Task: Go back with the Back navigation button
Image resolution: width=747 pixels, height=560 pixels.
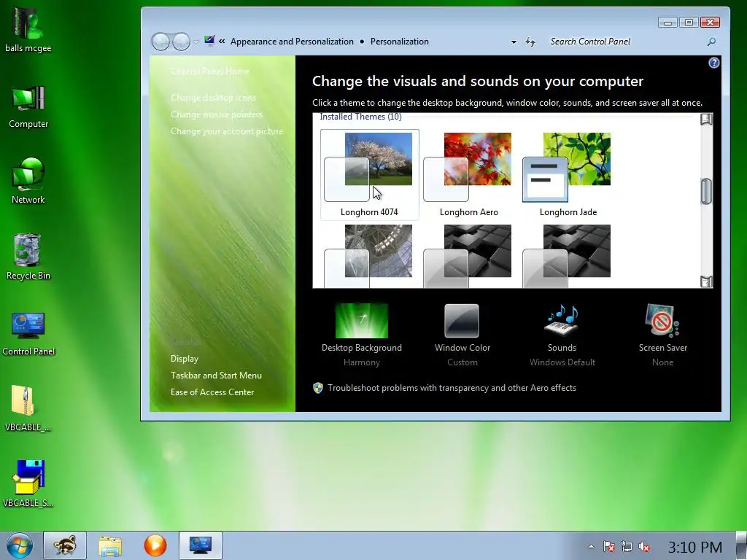Action: [160, 42]
